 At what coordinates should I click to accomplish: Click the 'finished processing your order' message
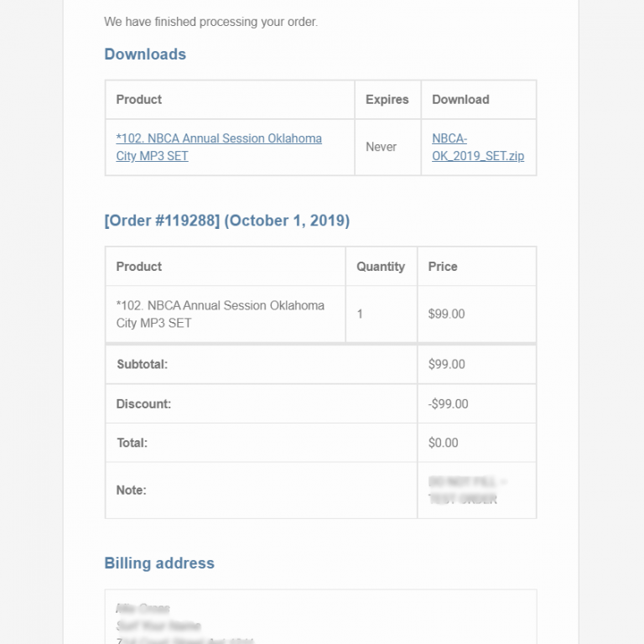point(210,22)
